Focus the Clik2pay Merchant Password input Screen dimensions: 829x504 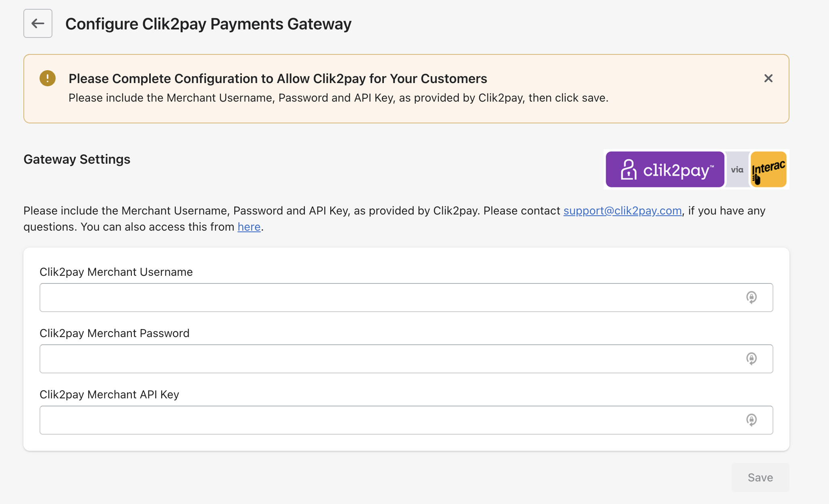point(387,359)
